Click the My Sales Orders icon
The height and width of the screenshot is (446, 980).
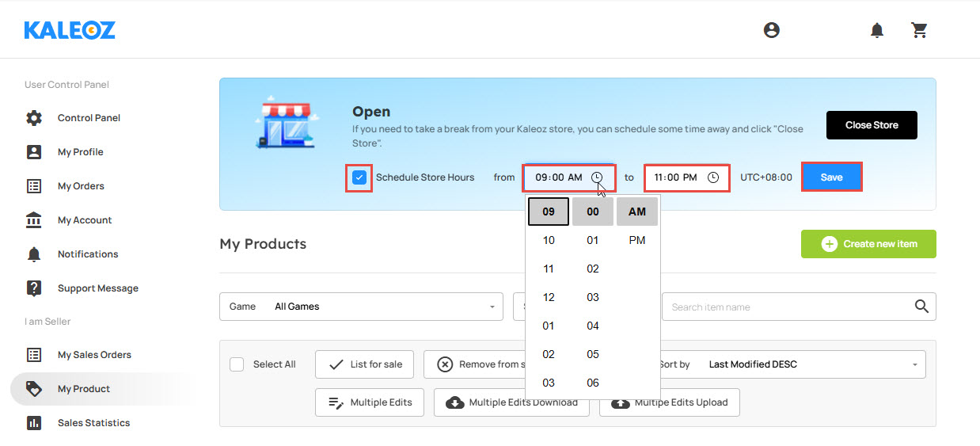(x=34, y=355)
